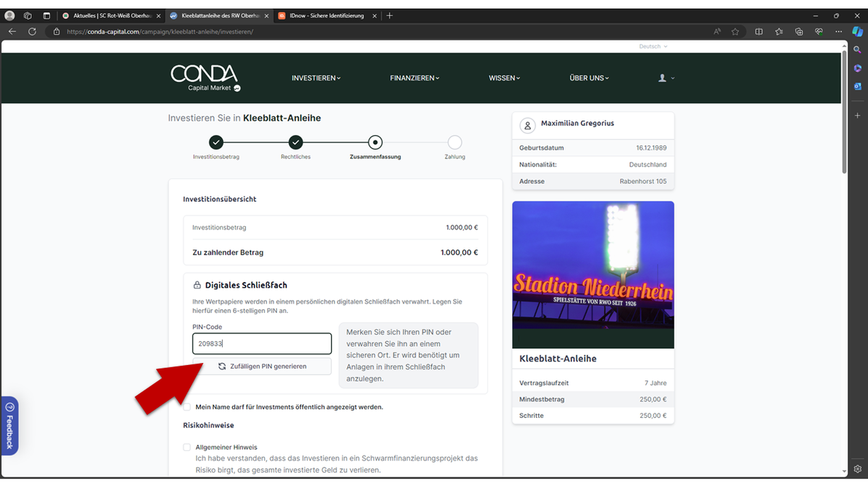868x488 pixels.
Task: Select the Zusammenfassung step radio
Action: 375,142
